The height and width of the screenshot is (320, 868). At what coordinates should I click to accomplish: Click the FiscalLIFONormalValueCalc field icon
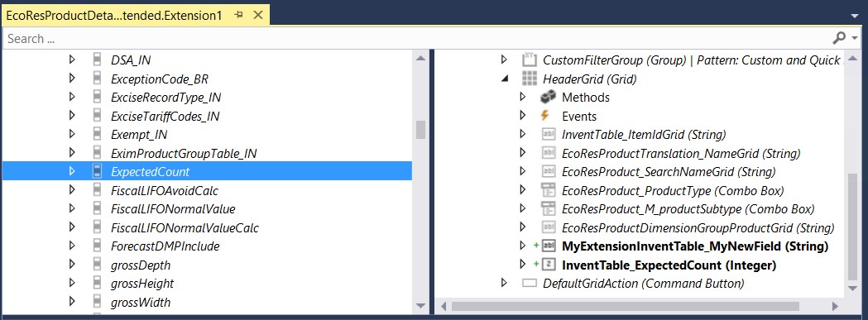[x=98, y=227]
